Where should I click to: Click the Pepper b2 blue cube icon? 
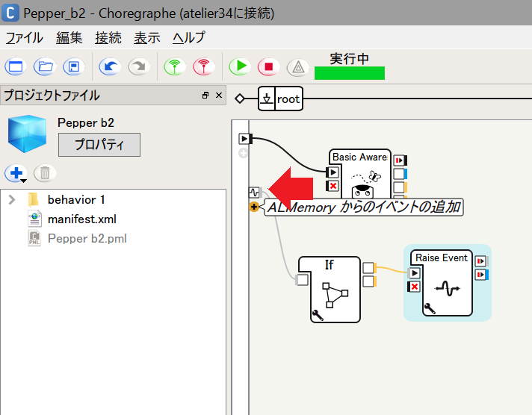pyautogui.click(x=27, y=134)
